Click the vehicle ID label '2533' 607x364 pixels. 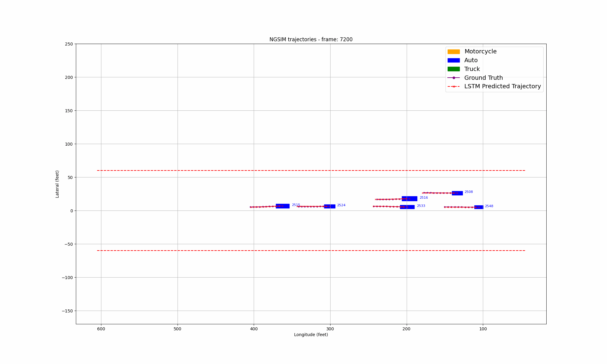[421, 206]
